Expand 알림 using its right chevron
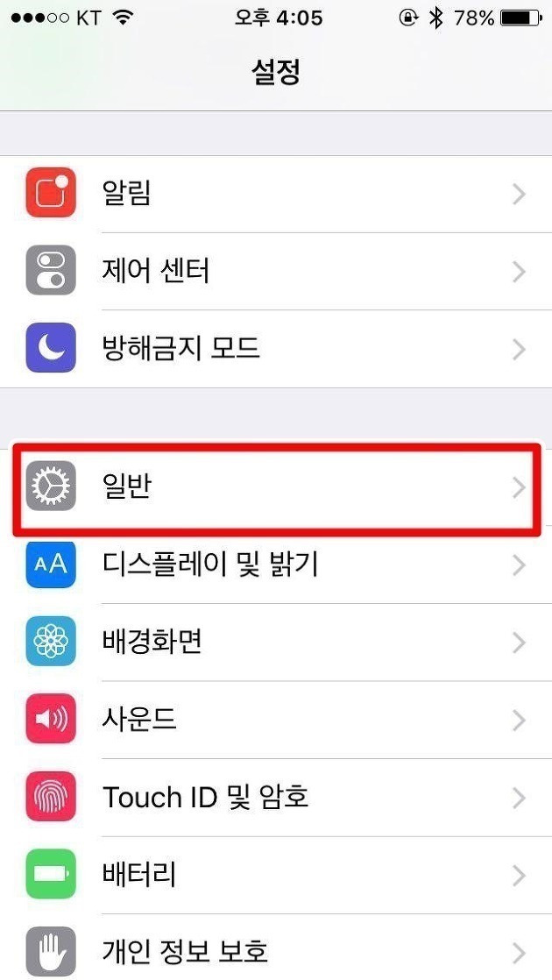Viewport: 552px width, 980px height. pyautogui.click(x=519, y=195)
